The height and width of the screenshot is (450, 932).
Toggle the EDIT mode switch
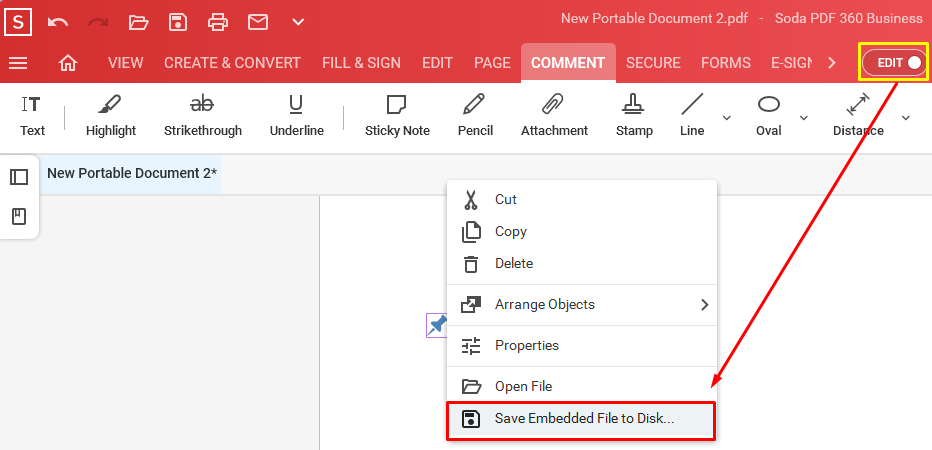894,62
